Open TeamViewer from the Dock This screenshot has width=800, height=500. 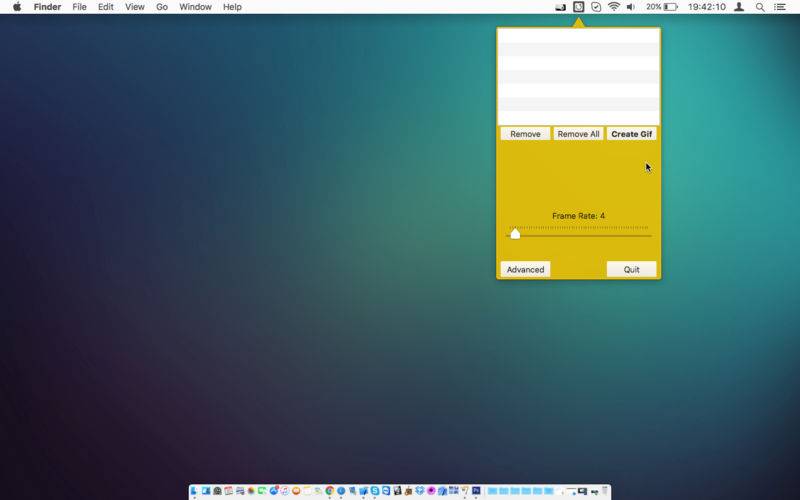click(x=386, y=491)
